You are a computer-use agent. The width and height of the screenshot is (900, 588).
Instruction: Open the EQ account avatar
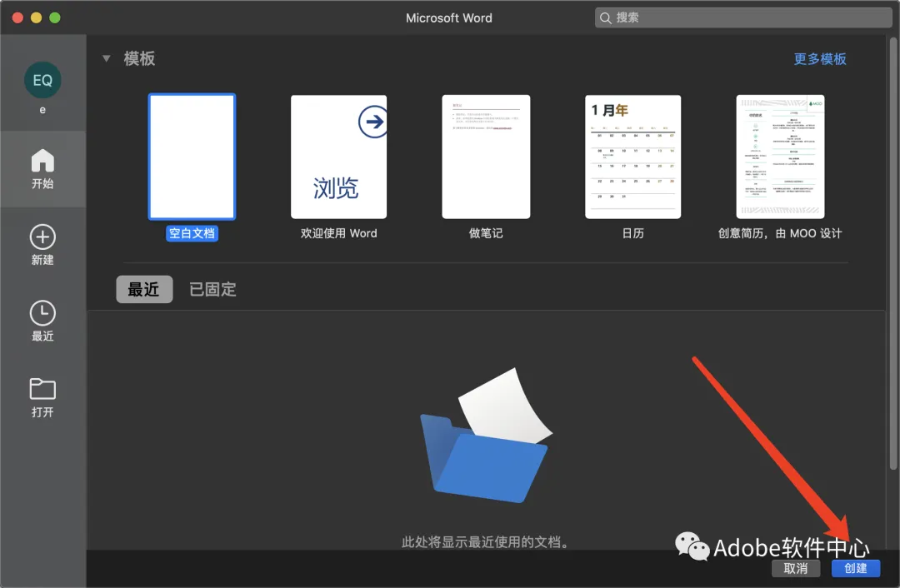[42, 80]
